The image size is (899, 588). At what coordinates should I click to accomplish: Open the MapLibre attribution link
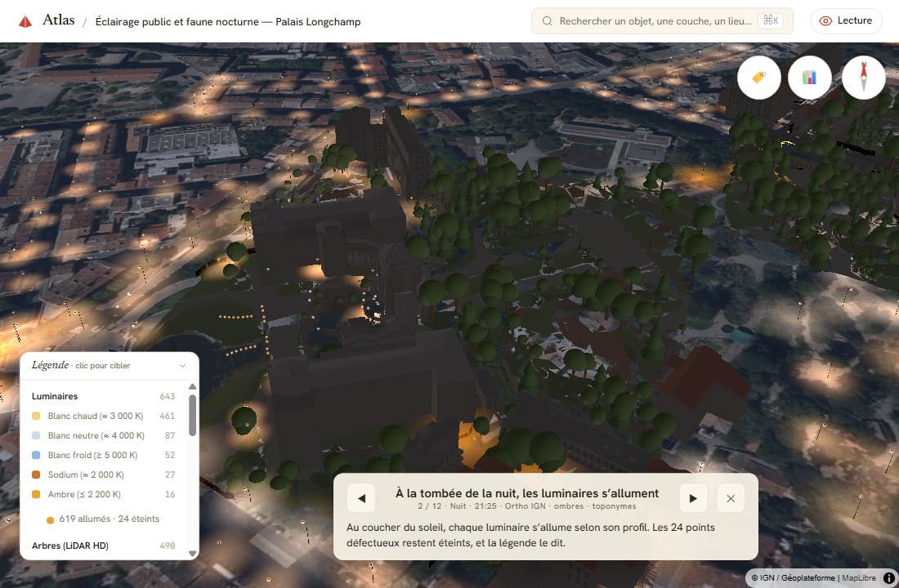point(858,577)
